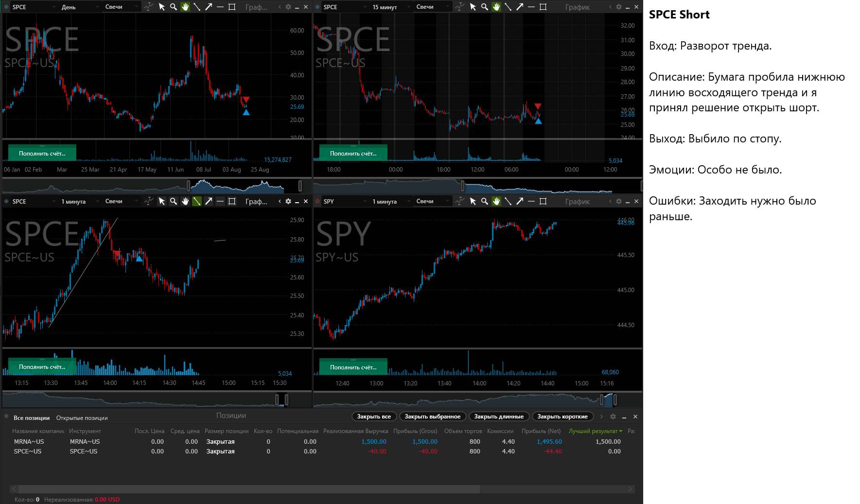Select rectangle tool in SPCE 15 минут chart
The width and height of the screenshot is (860, 504).
click(543, 7)
